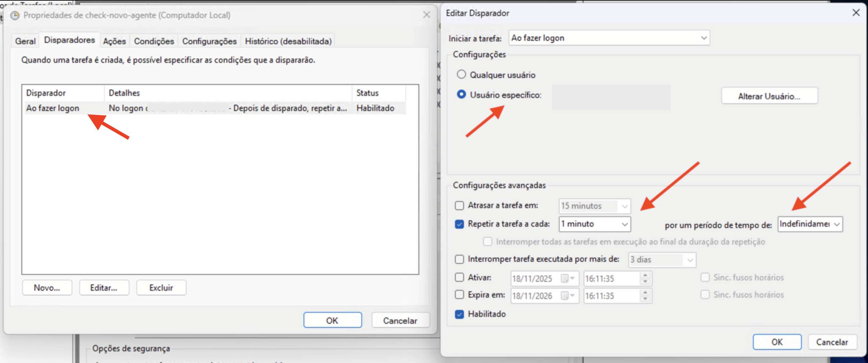Open the Ativar date calendar picker icon

pyautogui.click(x=567, y=278)
